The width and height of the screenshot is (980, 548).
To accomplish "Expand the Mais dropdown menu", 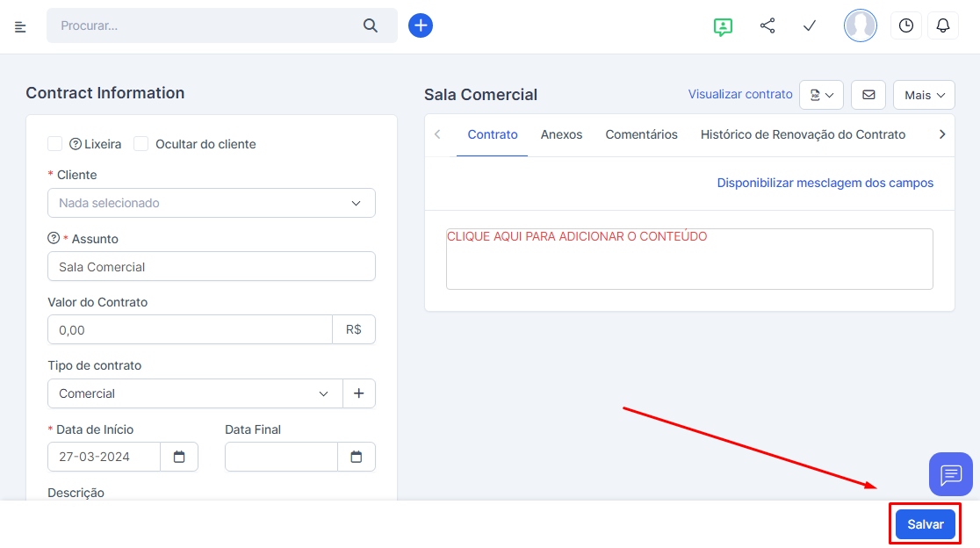I will click(924, 95).
